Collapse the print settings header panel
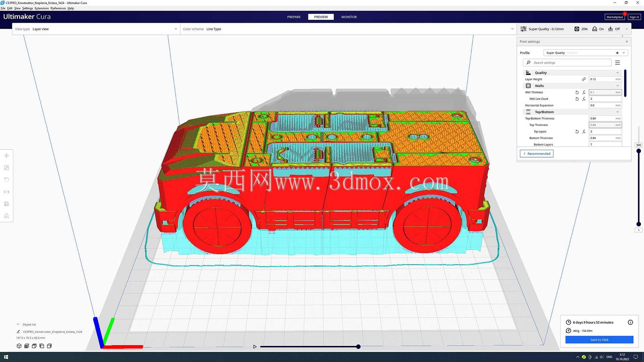The height and width of the screenshot is (362, 644). pyautogui.click(x=627, y=29)
